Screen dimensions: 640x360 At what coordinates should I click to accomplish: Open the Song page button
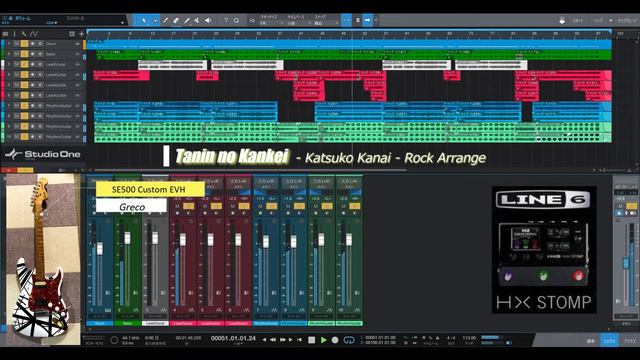pyautogui.click(x=598, y=20)
